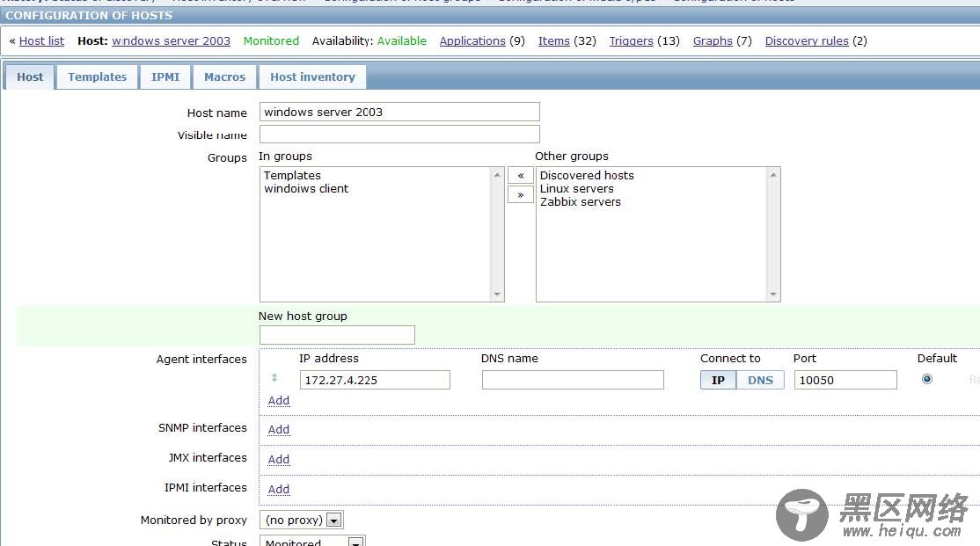Screen dimensions: 980x546
Task: Open the Graphs link
Action: click(713, 40)
